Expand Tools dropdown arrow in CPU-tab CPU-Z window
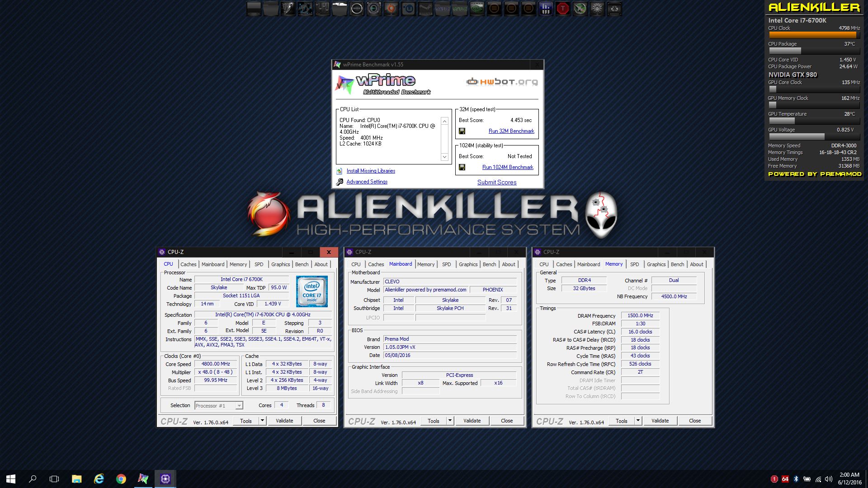Image resolution: width=868 pixels, height=488 pixels. [262, 421]
